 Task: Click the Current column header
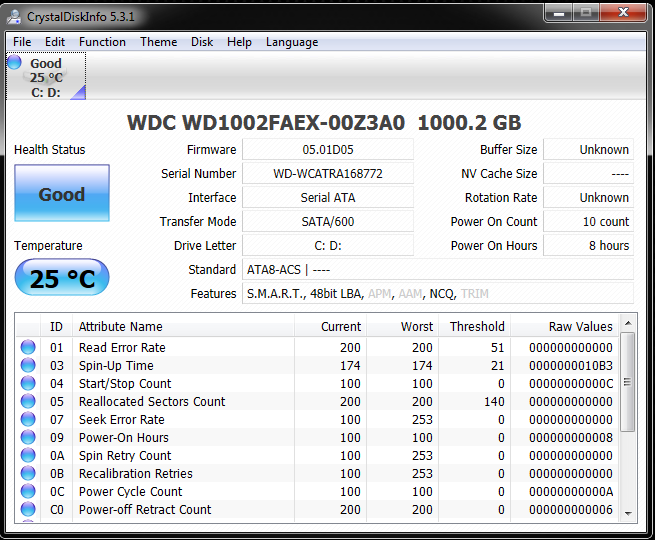pyautogui.click(x=330, y=326)
